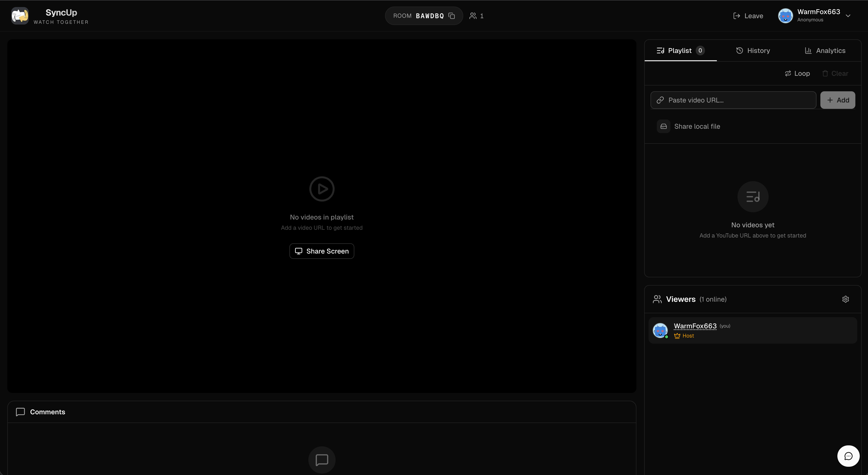868x475 pixels.
Task: Click the Comments speech bubble icon
Action: coord(20,412)
